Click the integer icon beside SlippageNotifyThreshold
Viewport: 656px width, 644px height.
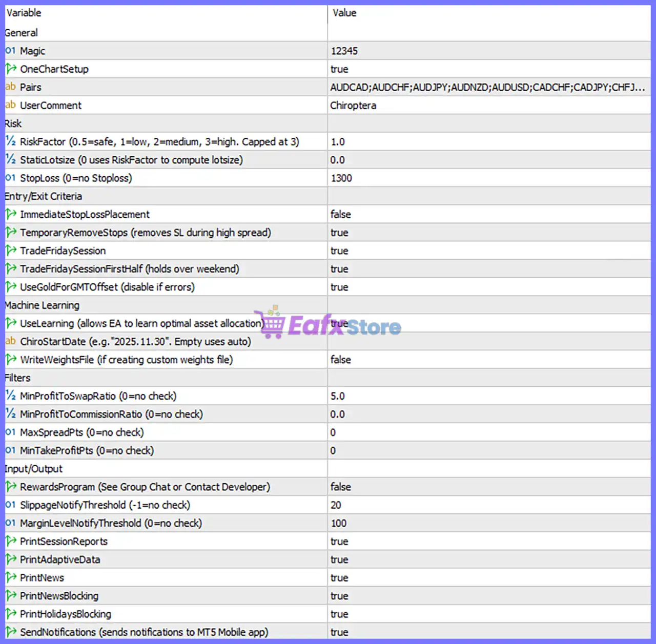10,505
